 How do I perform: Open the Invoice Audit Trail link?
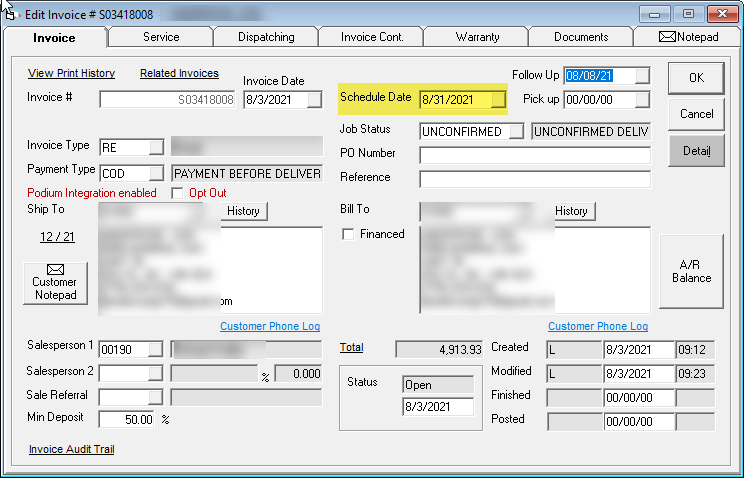pyautogui.click(x=71, y=450)
